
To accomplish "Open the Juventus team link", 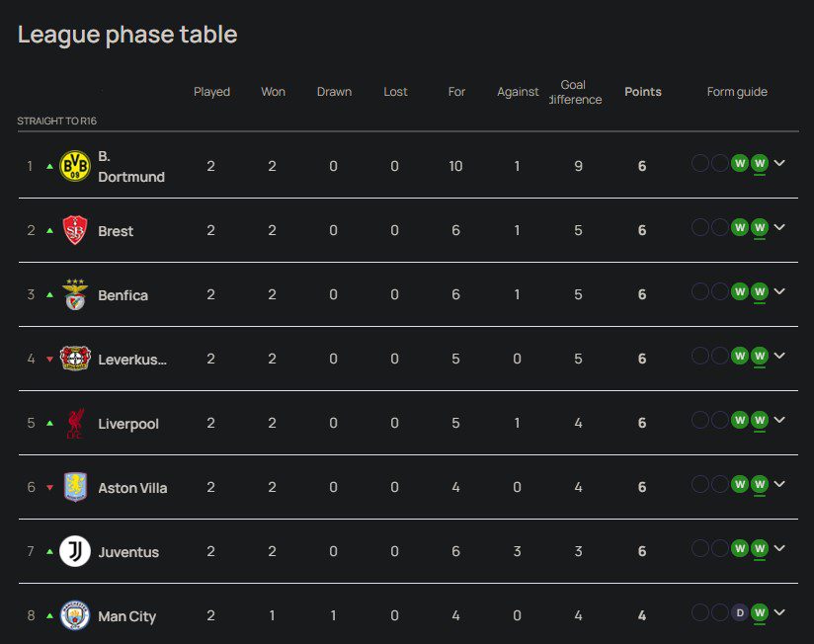I will [128, 552].
